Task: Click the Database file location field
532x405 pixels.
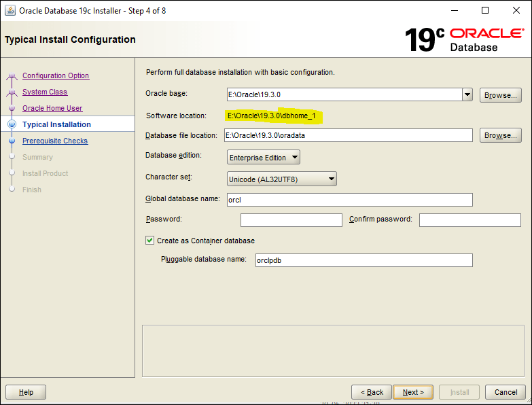Action: 349,135
